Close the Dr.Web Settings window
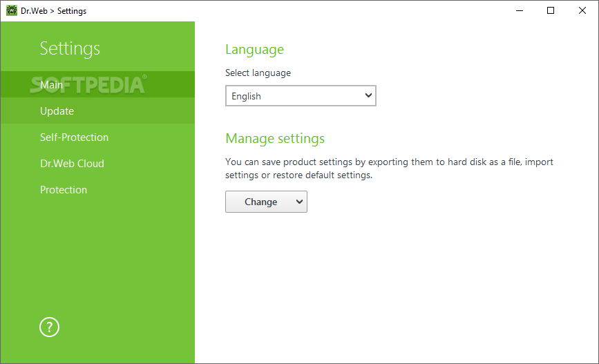This screenshot has height=364, width=599. point(582,10)
